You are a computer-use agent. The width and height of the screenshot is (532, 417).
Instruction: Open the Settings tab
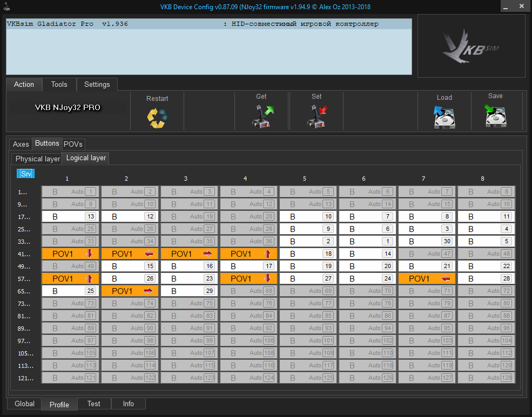(97, 84)
